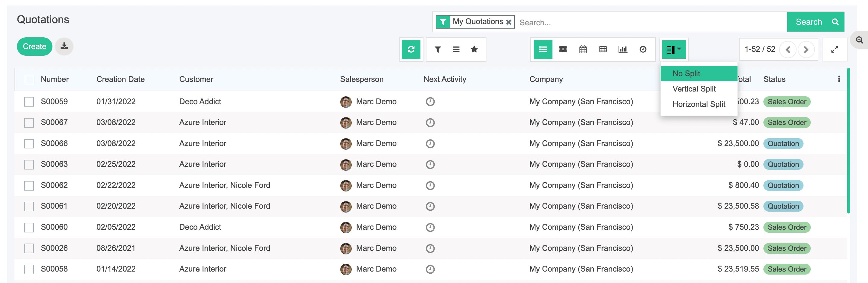This screenshot has height=283, width=868.
Task: Click the refresh list icon
Action: coord(411,49)
